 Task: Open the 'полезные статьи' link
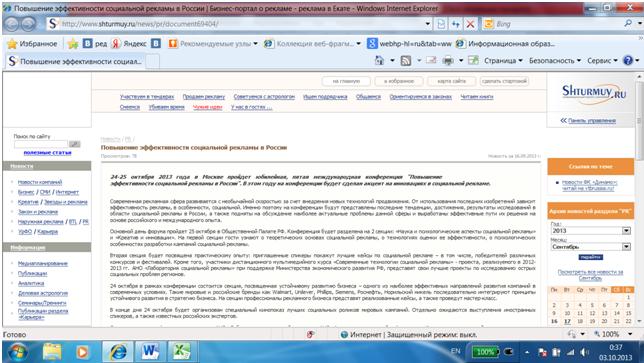pyautogui.click(x=48, y=153)
